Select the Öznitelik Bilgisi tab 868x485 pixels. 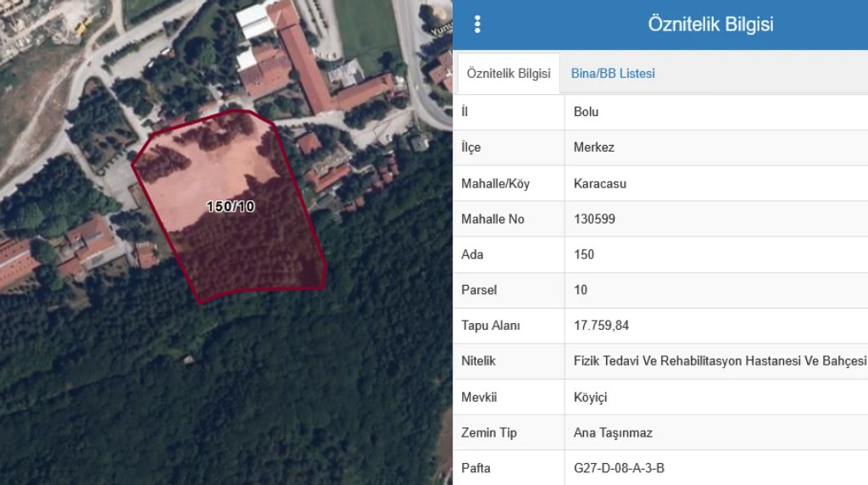coord(509,74)
